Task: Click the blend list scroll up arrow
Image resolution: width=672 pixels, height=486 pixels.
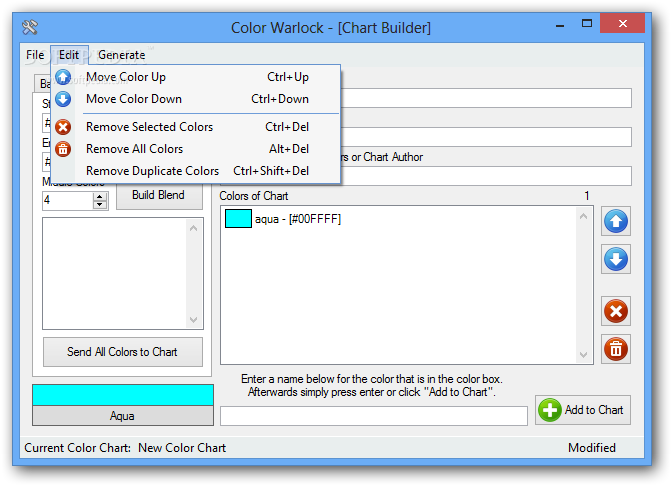Action: (194, 228)
